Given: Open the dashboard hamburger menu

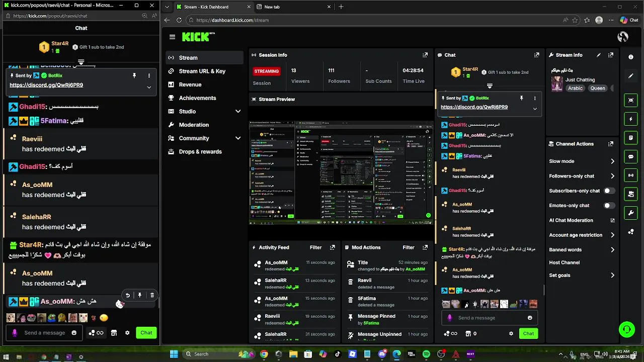Looking at the screenshot, I should 173,37.
